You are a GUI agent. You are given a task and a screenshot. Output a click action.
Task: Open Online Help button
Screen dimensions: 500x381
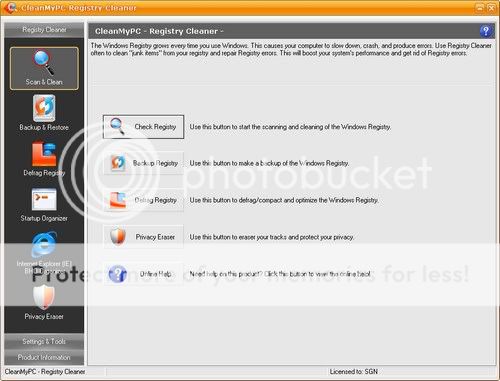click(143, 274)
